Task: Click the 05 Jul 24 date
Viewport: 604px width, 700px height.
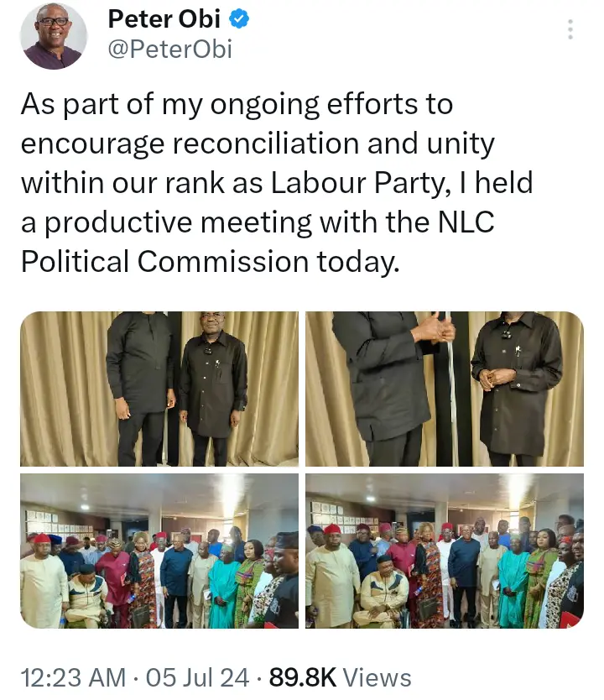Action: pos(197,677)
